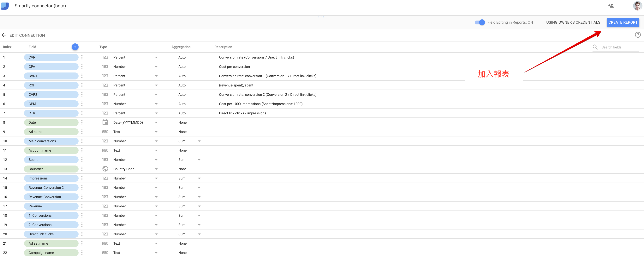This screenshot has height=276, width=644.
Task: Open the share with others icon
Action: pos(611,6)
